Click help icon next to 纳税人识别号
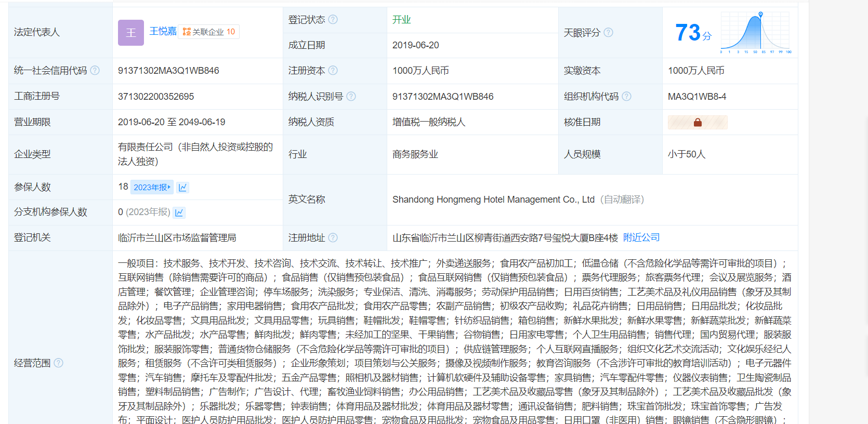 [351, 96]
